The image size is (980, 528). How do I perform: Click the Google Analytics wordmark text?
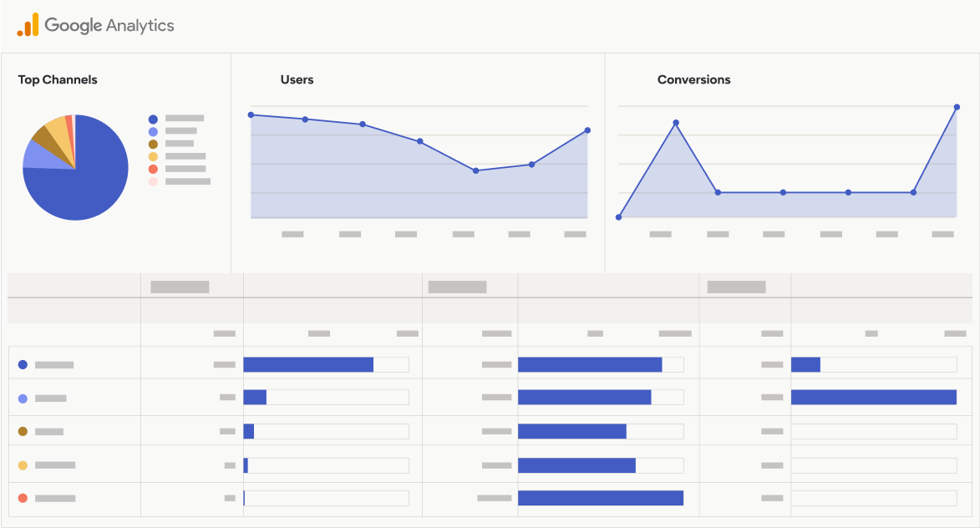(109, 25)
